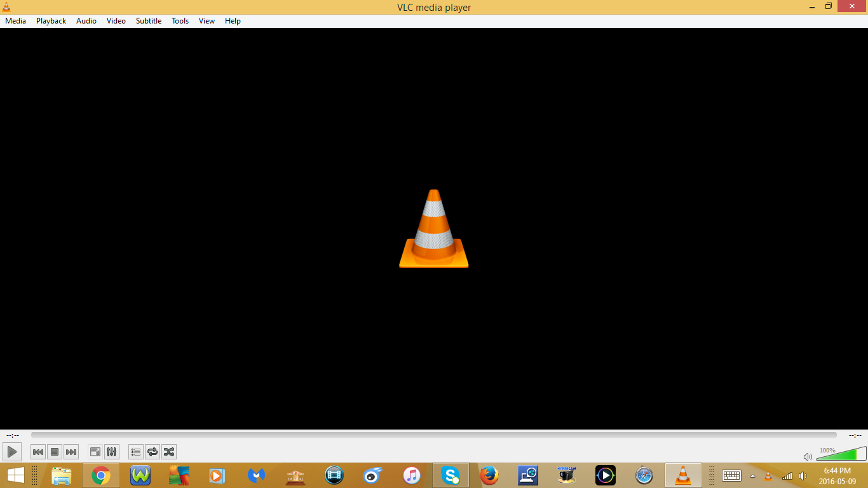The height and width of the screenshot is (488, 868).
Task: Launch Safari compass icon
Action: (x=644, y=475)
